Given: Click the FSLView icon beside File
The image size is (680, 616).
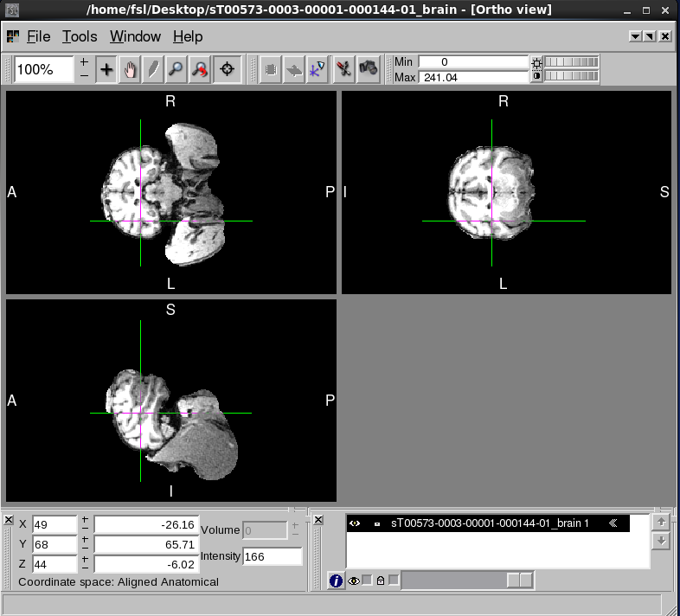Looking at the screenshot, I should pos(13,37).
